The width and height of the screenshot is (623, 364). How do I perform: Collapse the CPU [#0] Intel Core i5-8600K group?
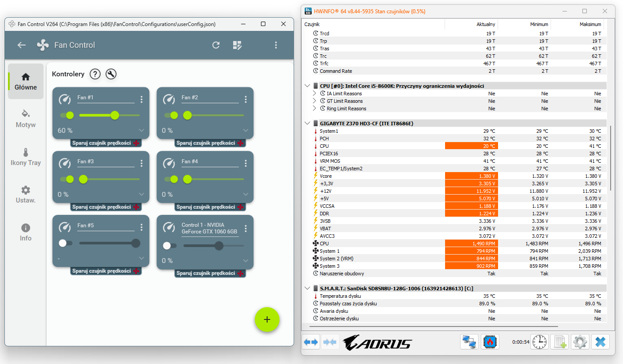(307, 86)
